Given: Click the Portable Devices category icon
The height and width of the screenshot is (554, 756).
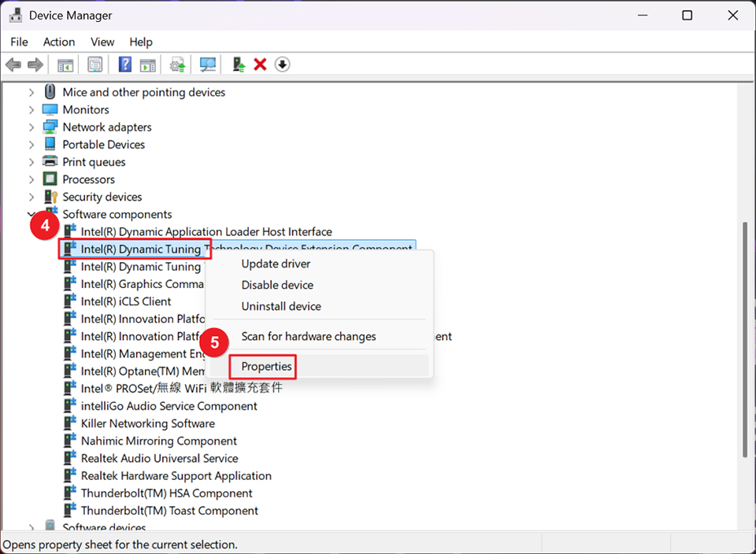Looking at the screenshot, I should [x=50, y=143].
